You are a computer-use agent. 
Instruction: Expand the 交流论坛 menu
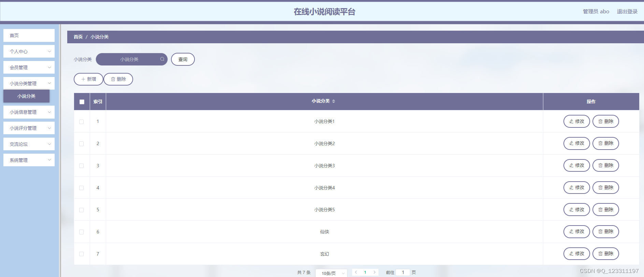tap(29, 144)
